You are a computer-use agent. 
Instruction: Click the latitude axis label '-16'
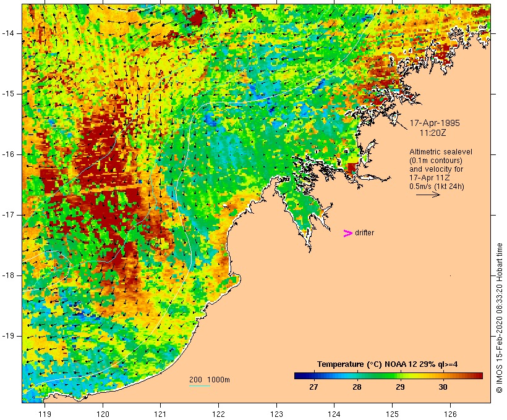click(x=8, y=154)
